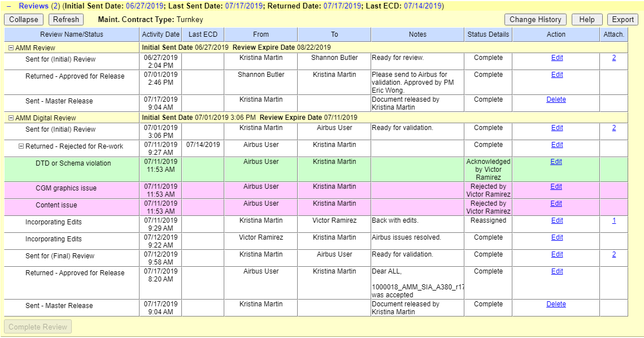Edit the Sent for (Final) Review row
The width and height of the screenshot is (644, 338).
557,254
